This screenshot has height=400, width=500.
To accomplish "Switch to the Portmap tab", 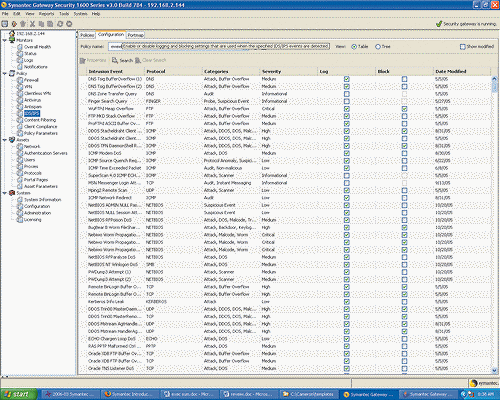I will [x=136, y=35].
